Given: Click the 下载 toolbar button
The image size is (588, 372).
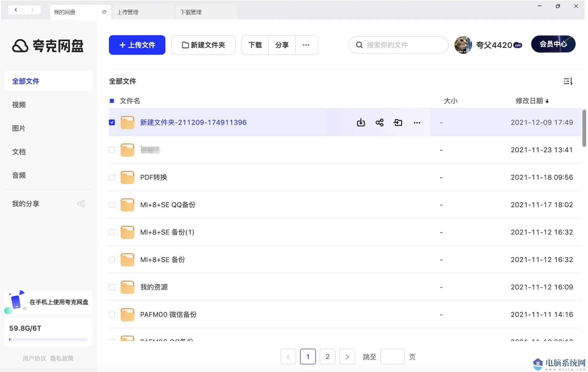Looking at the screenshot, I should point(255,45).
